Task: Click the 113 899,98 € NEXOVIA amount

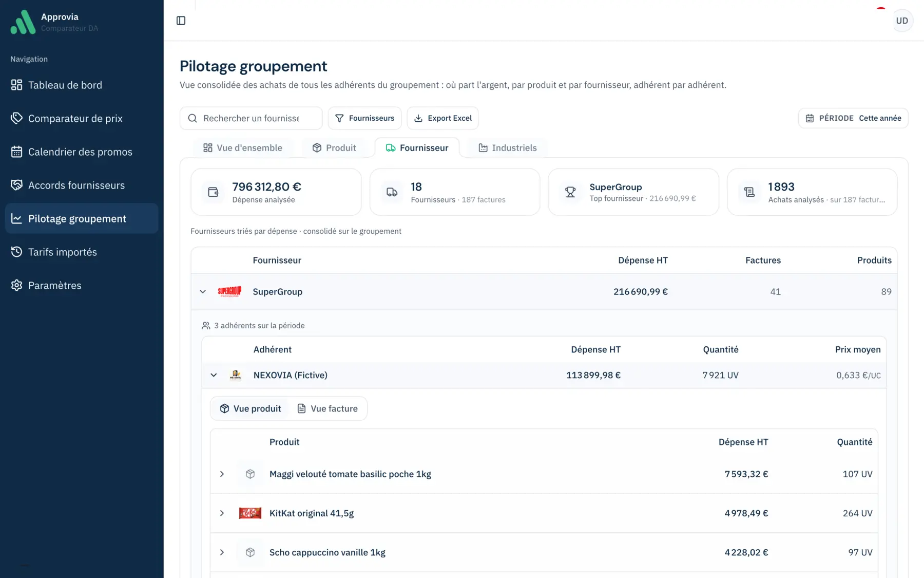Action: point(593,375)
